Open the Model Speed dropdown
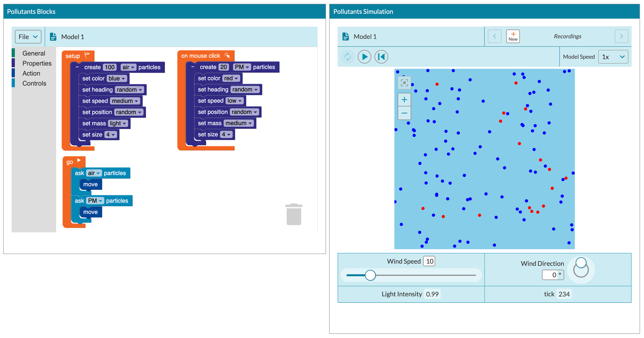 [613, 57]
